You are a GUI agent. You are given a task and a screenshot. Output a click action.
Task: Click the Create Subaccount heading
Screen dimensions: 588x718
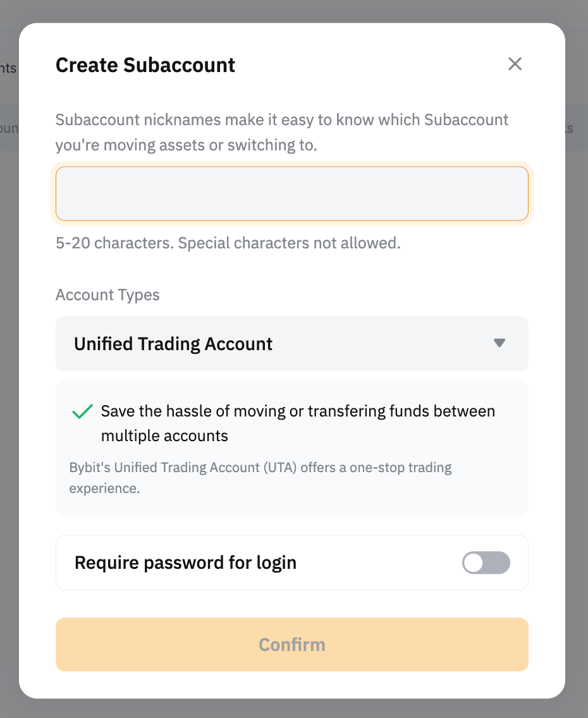[x=145, y=65]
